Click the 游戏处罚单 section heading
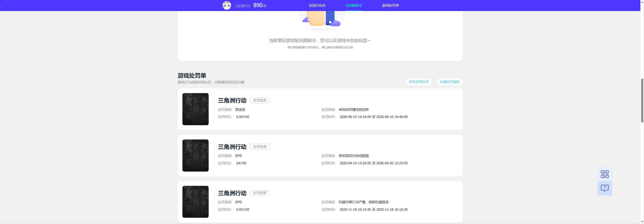This screenshot has height=224, width=644. (192, 75)
